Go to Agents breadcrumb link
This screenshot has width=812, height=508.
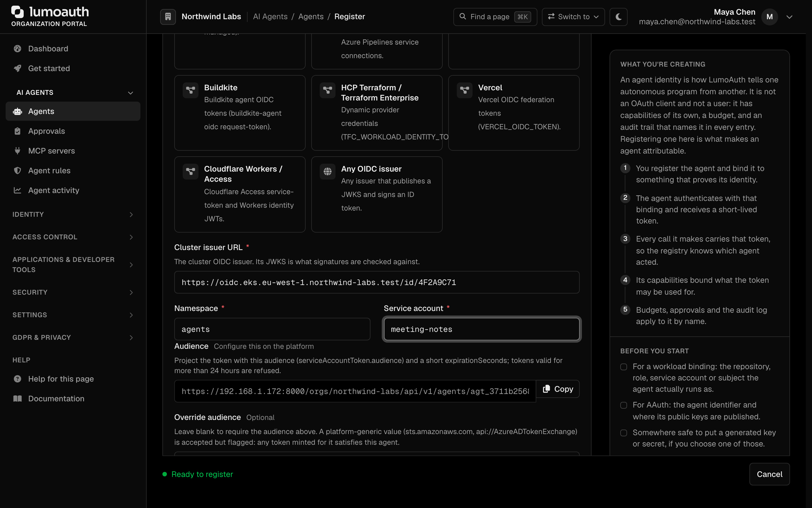tap(311, 16)
